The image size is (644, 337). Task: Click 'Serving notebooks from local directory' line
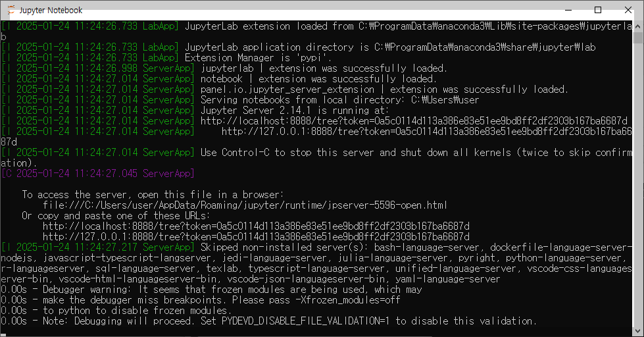(x=240, y=100)
